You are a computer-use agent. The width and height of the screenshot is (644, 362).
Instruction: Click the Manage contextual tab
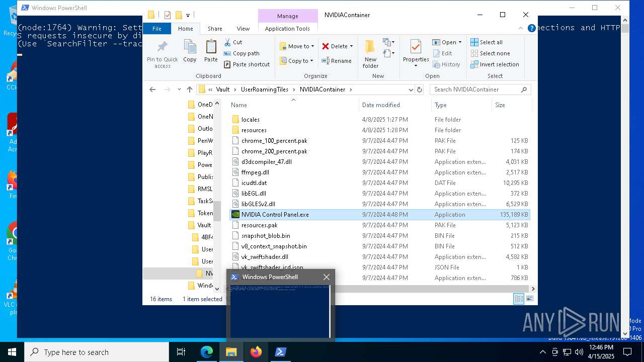[288, 16]
